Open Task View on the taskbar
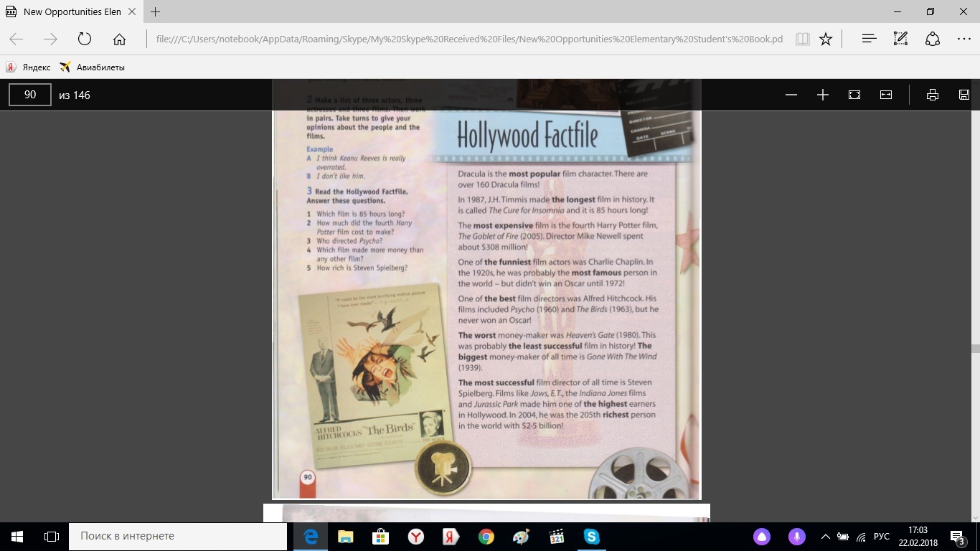 click(52, 537)
